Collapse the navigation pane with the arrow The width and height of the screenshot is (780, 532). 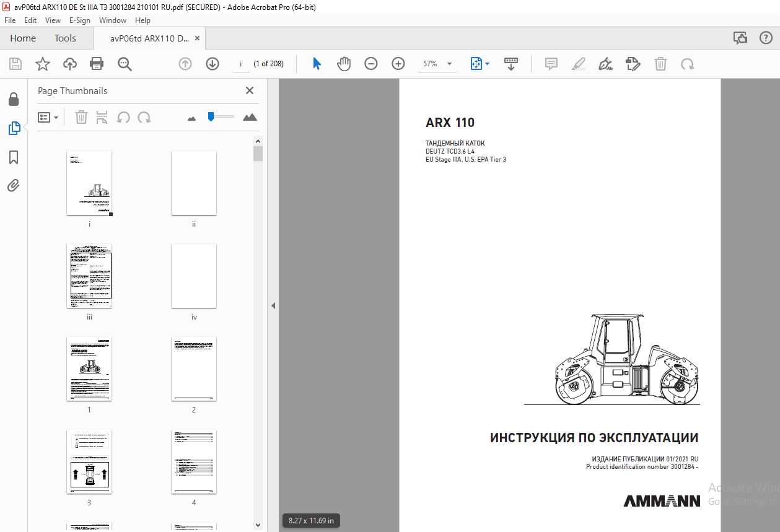(x=273, y=305)
